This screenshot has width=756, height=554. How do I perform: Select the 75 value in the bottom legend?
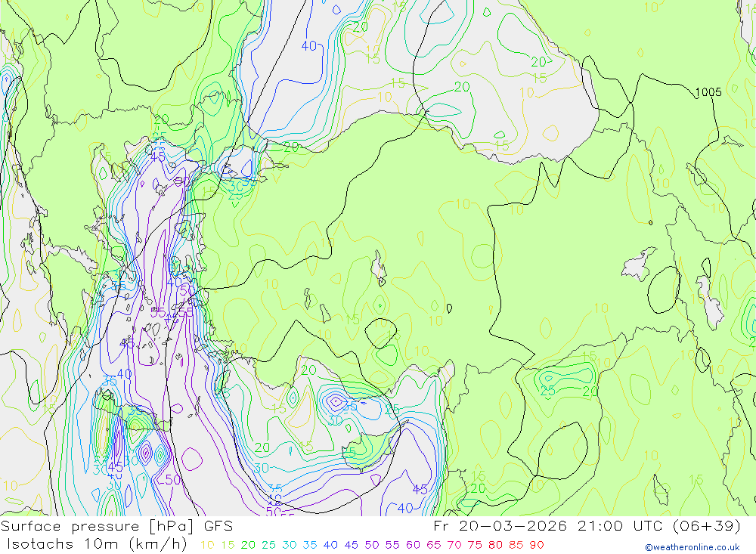coord(475,545)
